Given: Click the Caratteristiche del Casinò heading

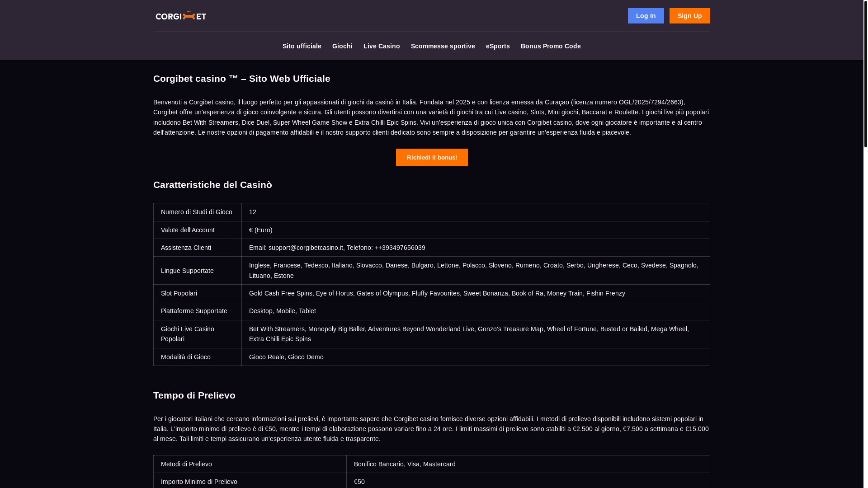Looking at the screenshot, I should click(x=212, y=185).
